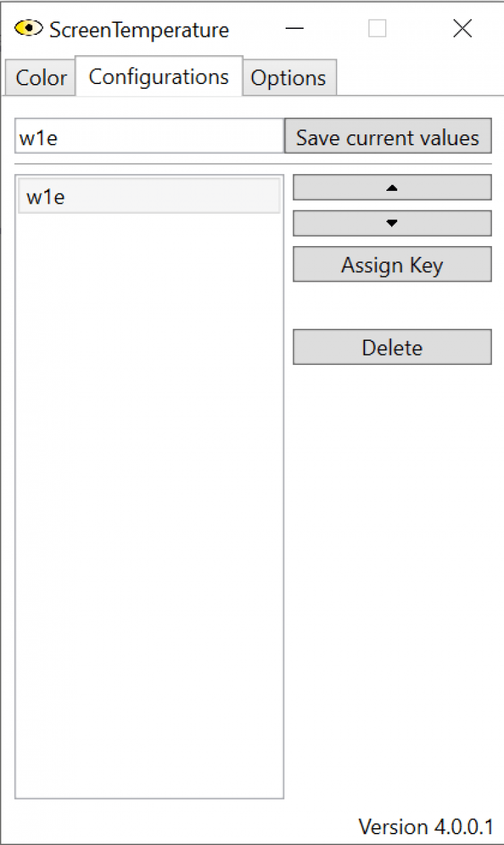Move the configuration down with the arrow

[392, 223]
